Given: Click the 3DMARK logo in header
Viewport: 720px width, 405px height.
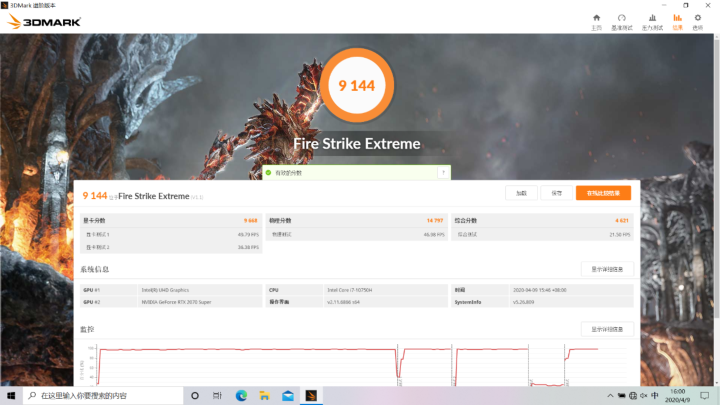Looking at the screenshot, I should click(44, 22).
